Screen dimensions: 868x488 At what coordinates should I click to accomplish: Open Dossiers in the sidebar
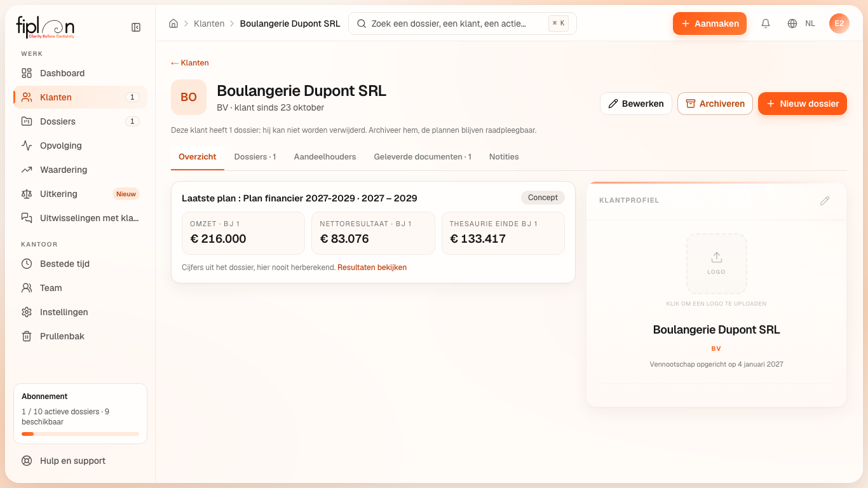[80, 121]
